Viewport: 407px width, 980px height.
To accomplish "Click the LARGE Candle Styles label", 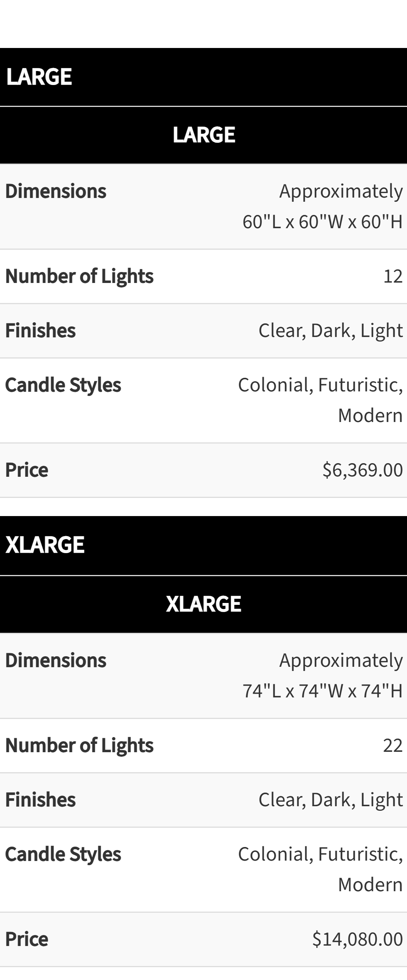I will coord(63,385).
